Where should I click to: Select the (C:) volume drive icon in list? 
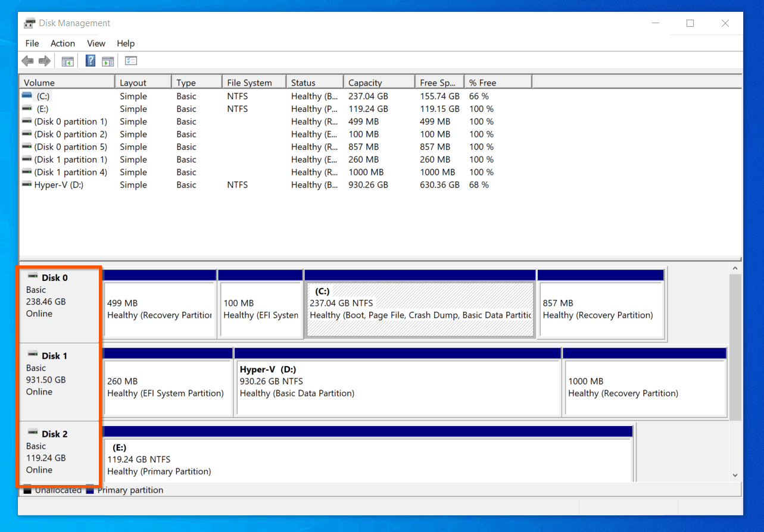pyautogui.click(x=27, y=96)
